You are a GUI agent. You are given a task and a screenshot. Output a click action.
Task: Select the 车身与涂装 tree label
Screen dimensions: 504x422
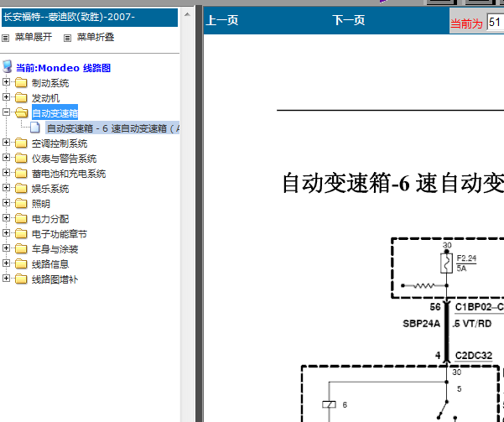click(55, 249)
